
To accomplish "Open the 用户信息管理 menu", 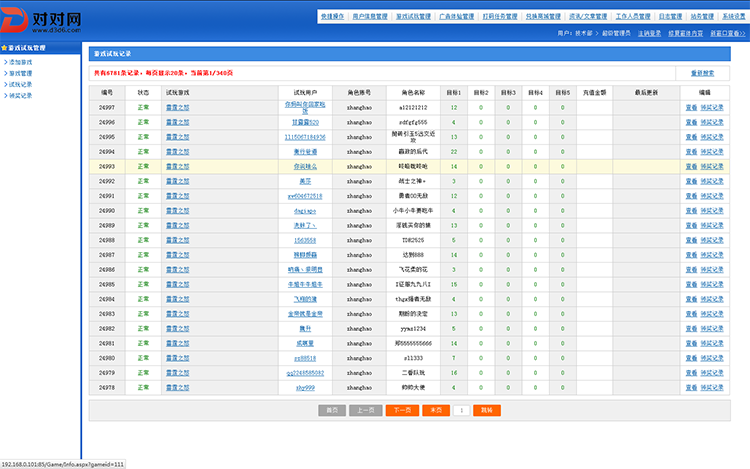I will (x=370, y=16).
